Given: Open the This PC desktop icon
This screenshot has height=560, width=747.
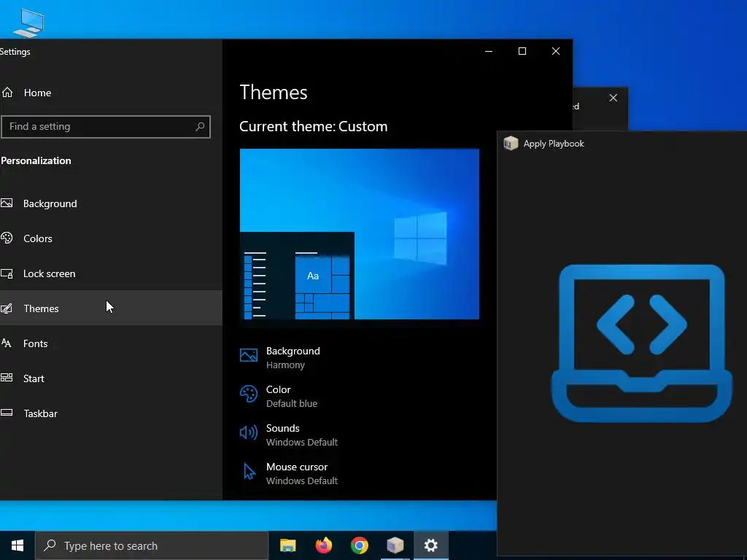Looking at the screenshot, I should [28, 23].
